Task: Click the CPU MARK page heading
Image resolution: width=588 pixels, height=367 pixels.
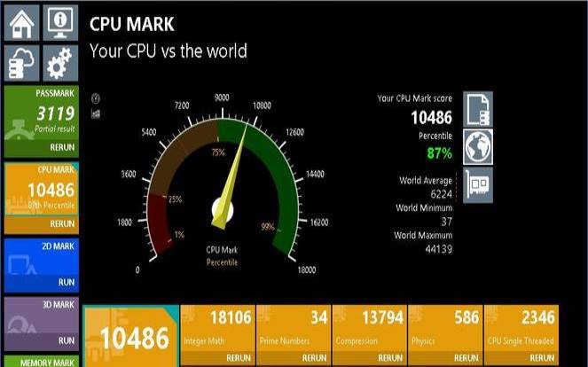Action: coord(132,24)
